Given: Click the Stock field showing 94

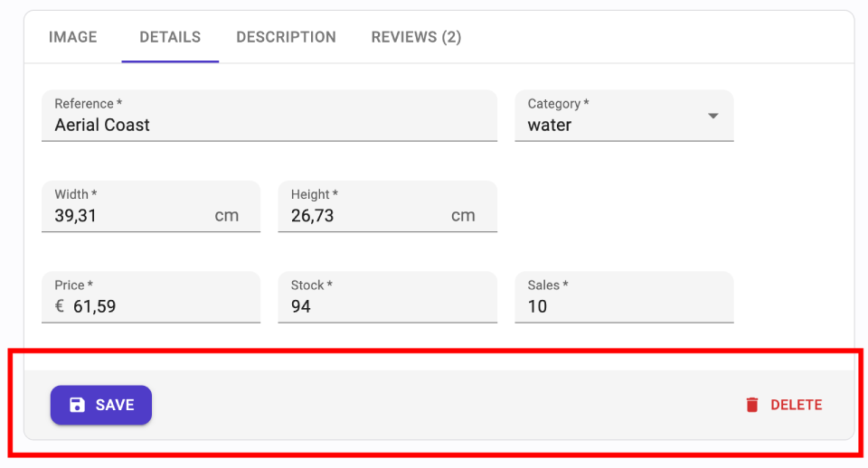Looking at the screenshot, I should (x=387, y=306).
